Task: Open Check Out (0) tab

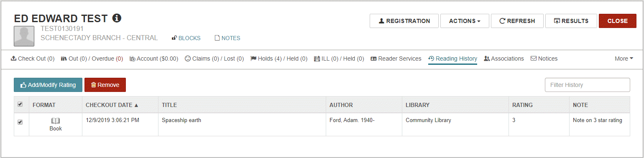Action: pos(33,59)
